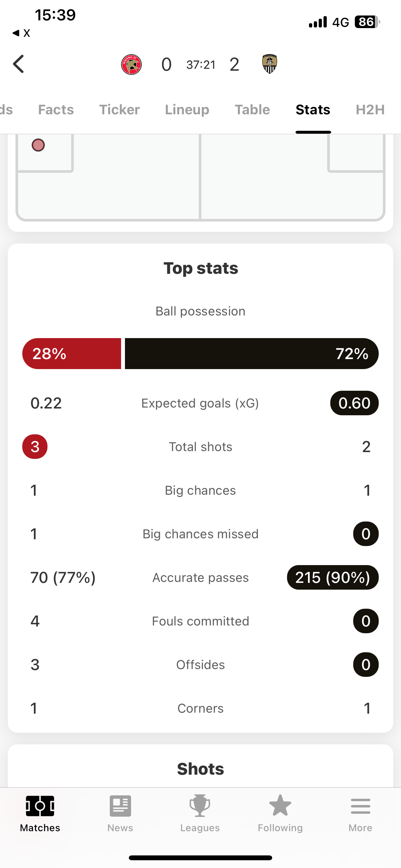Tap the back arrow chevron
The image size is (401, 868).
(x=18, y=64)
